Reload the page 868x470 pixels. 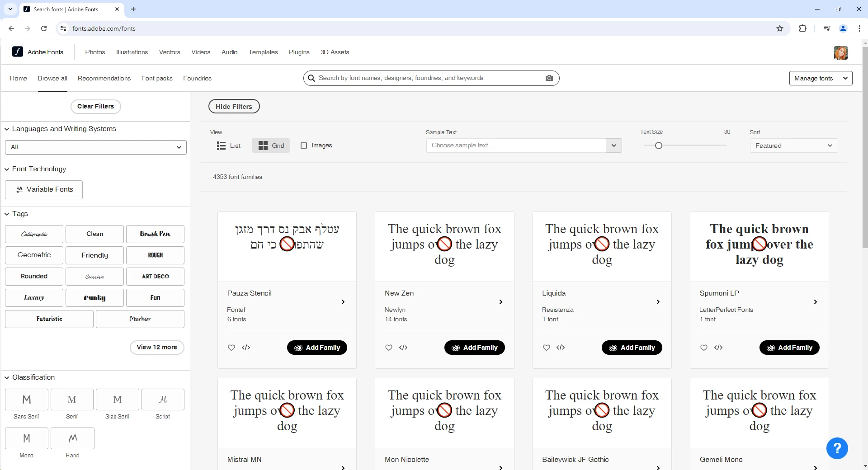click(x=44, y=28)
